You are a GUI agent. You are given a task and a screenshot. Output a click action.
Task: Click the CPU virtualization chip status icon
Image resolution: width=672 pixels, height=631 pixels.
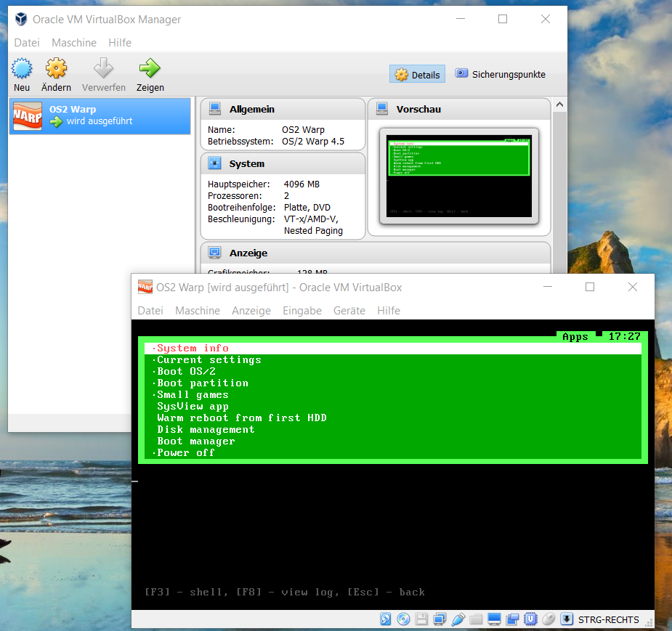(x=530, y=619)
